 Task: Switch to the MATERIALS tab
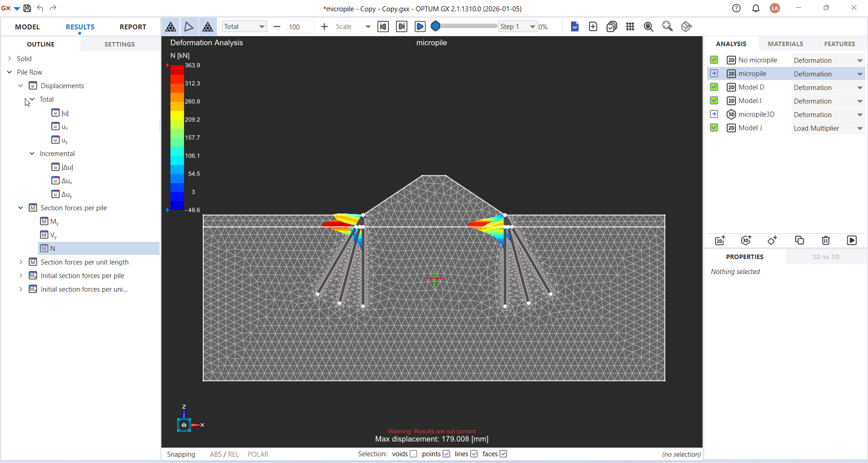click(x=785, y=44)
